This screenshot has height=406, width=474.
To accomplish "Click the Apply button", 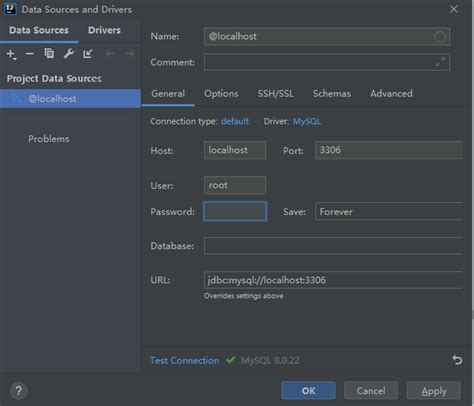I will coord(434,391).
